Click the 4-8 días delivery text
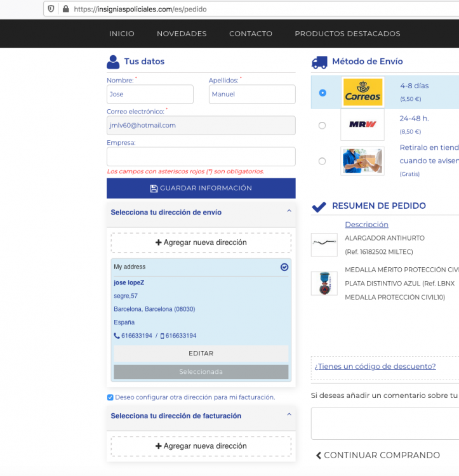 pyautogui.click(x=414, y=86)
